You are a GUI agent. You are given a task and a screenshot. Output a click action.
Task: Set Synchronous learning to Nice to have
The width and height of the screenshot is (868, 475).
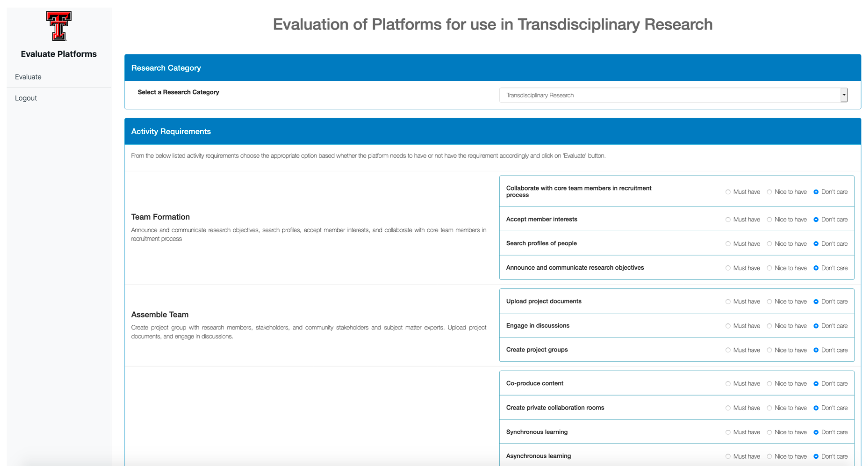point(769,432)
